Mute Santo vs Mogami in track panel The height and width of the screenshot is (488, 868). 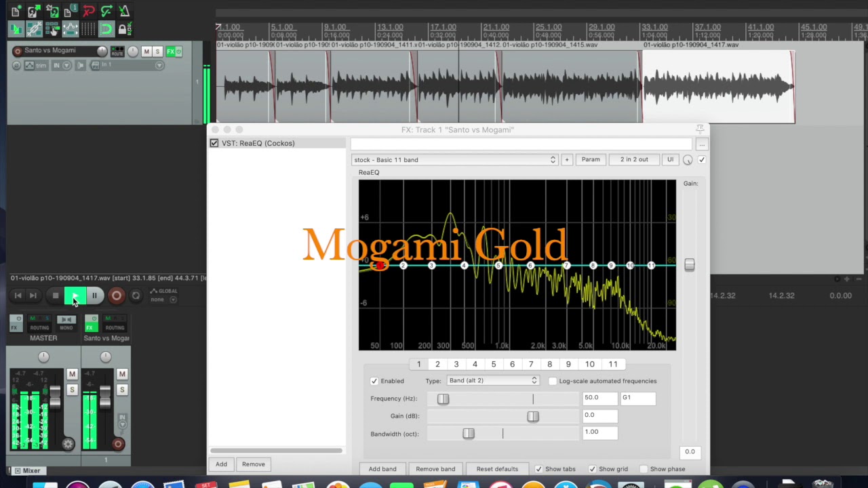point(146,52)
